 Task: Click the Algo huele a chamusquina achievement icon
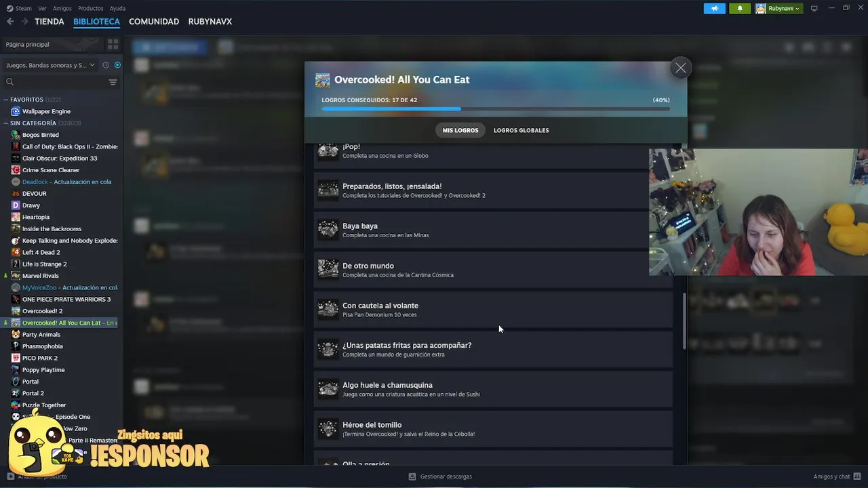tap(328, 389)
